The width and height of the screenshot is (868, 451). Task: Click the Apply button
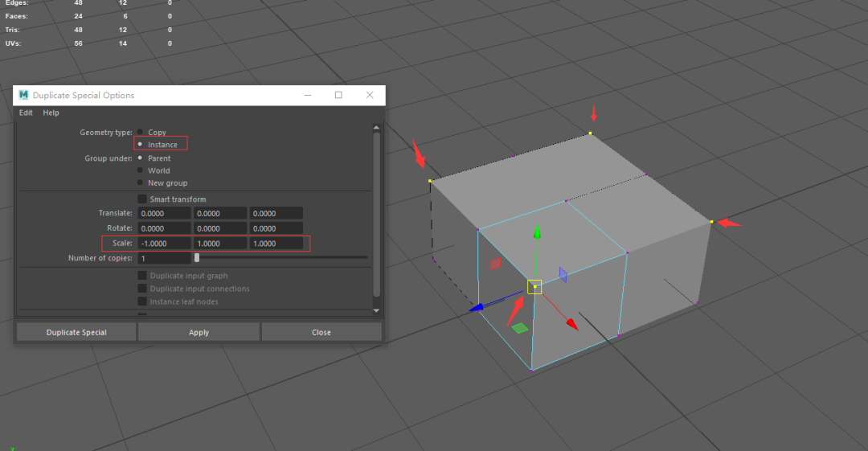point(199,332)
